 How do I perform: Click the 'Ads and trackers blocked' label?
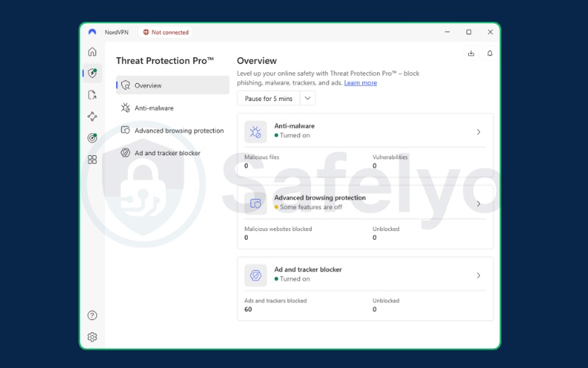pyautogui.click(x=275, y=300)
